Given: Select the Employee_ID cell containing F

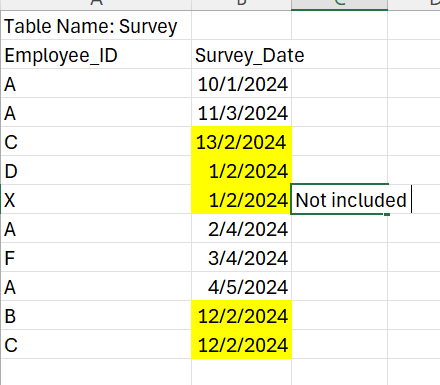Looking at the screenshot, I should click(96, 257).
